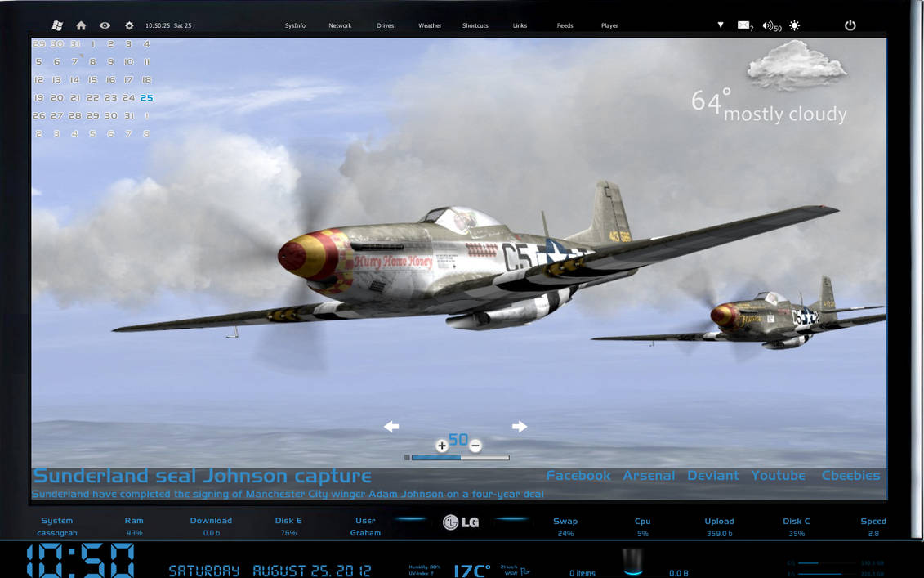Open the SysInfo menu

295,25
